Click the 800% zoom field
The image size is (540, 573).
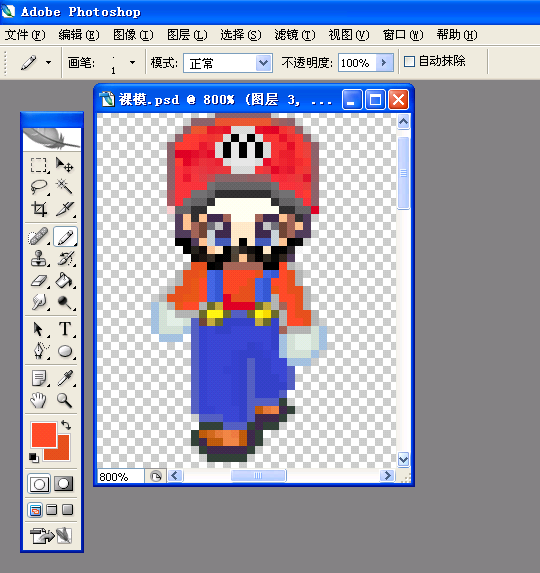click(121, 477)
